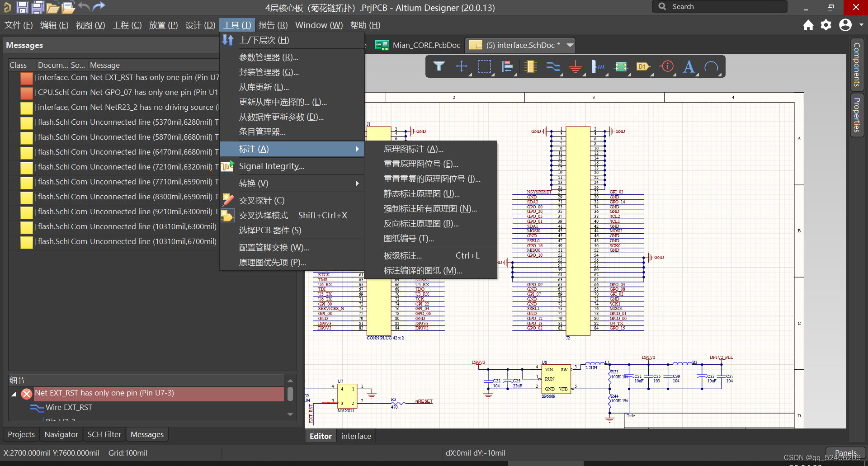This screenshot has width=868, height=466.
Task: Click the Undo arrow icon
Action: (84, 7)
